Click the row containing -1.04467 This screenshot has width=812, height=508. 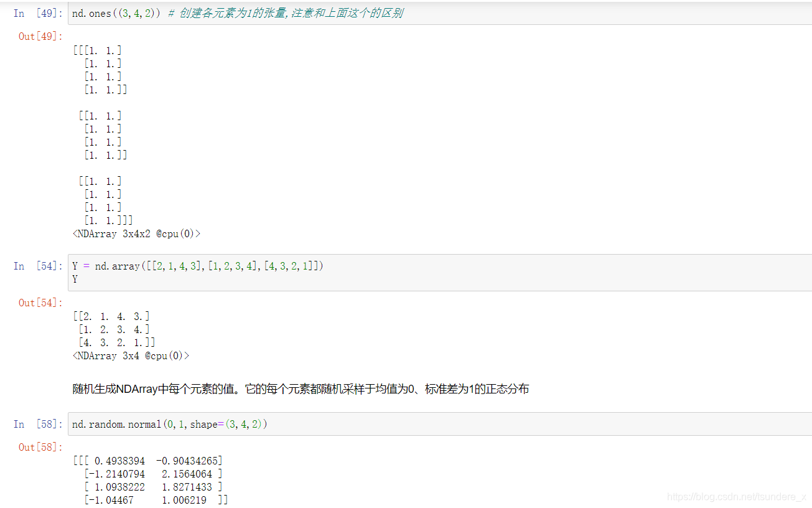click(156, 500)
